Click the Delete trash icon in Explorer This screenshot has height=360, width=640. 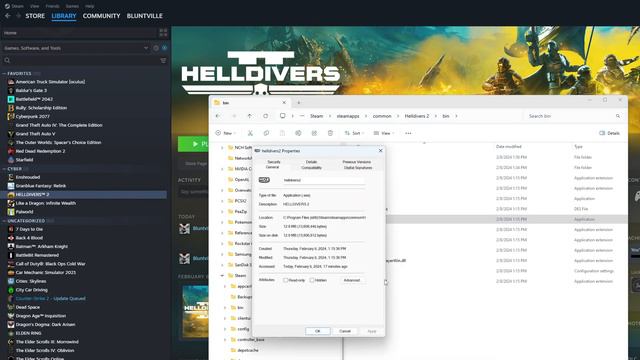(x=330, y=133)
